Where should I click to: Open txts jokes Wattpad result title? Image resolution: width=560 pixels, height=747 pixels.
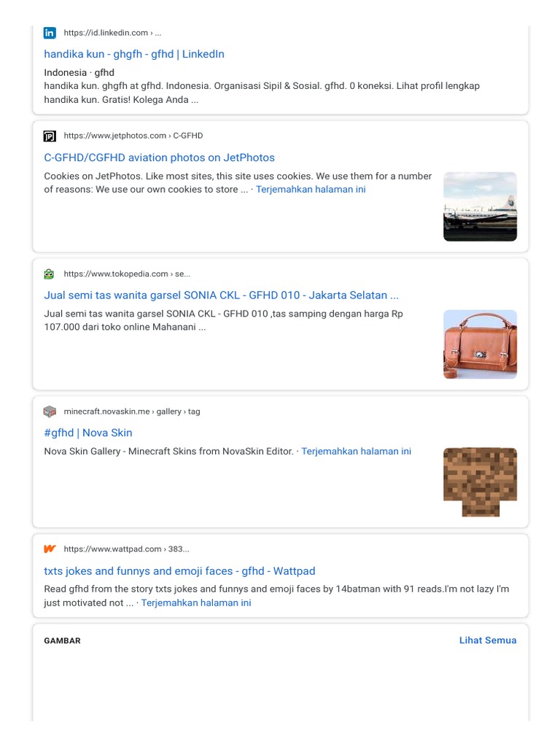click(179, 571)
